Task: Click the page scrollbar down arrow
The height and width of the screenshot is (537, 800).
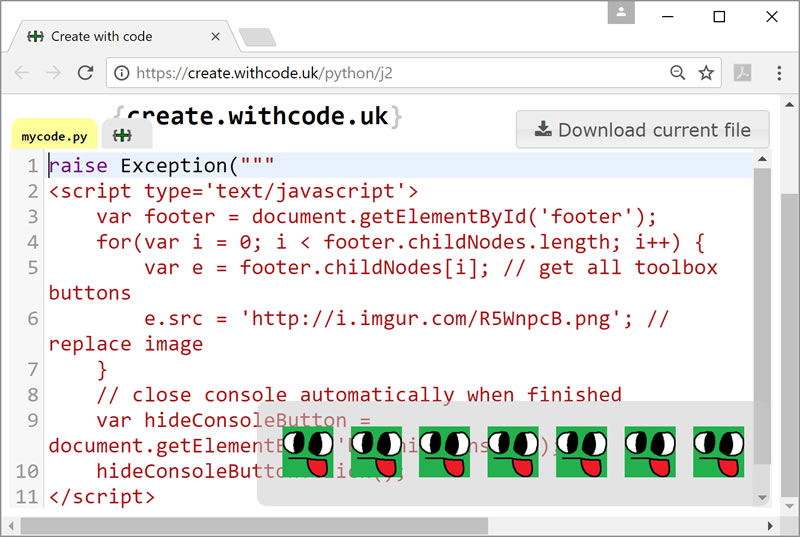Action: click(789, 506)
